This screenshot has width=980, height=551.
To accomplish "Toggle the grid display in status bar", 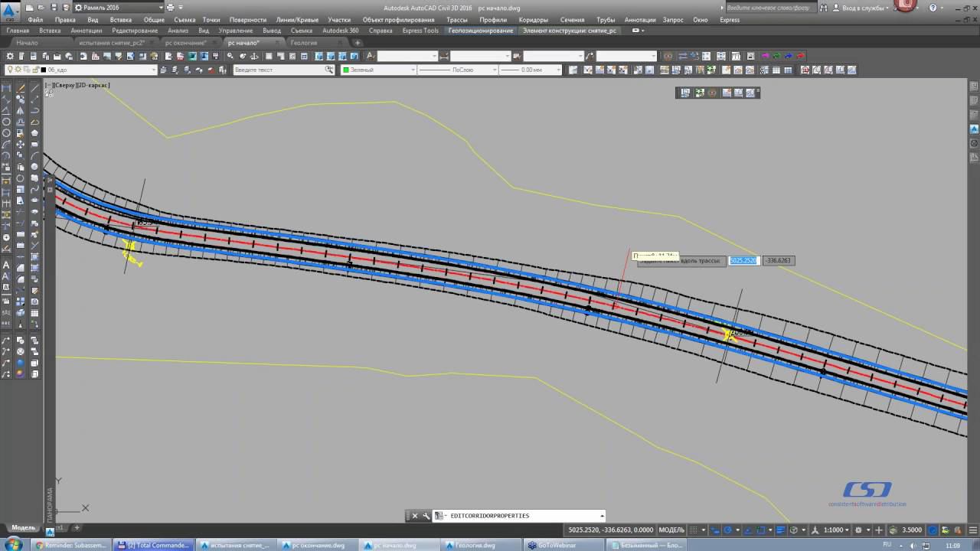I will coord(694,530).
